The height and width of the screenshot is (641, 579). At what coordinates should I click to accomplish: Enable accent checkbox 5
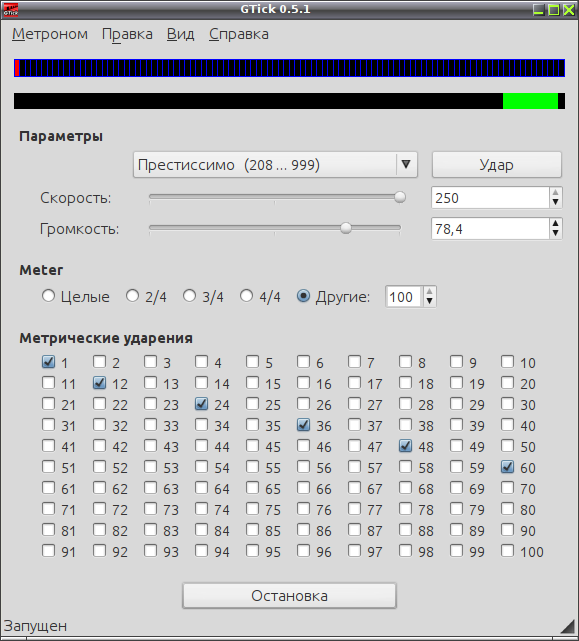pos(252,362)
